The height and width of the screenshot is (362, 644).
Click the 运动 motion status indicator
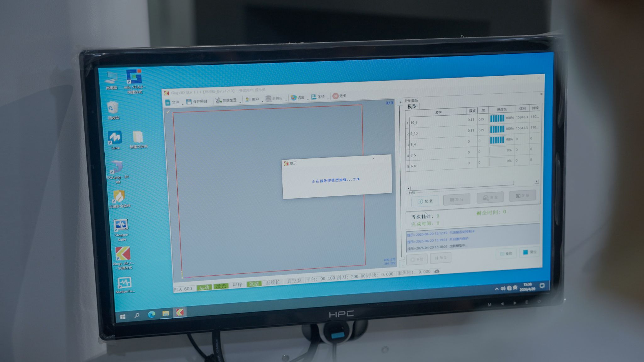point(204,287)
